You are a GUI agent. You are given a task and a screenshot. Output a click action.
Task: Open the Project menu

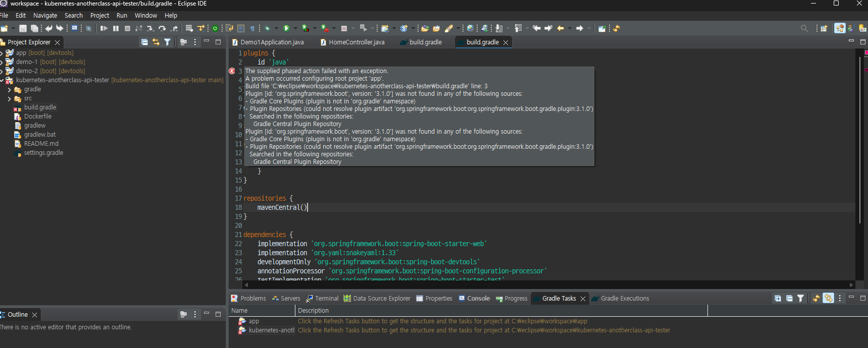(x=99, y=16)
